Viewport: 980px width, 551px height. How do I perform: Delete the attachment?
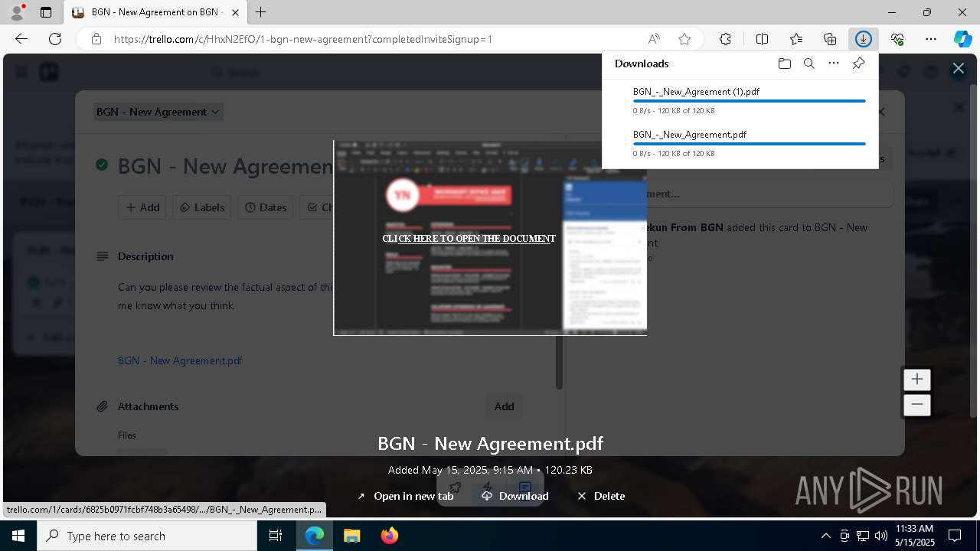[601, 496]
